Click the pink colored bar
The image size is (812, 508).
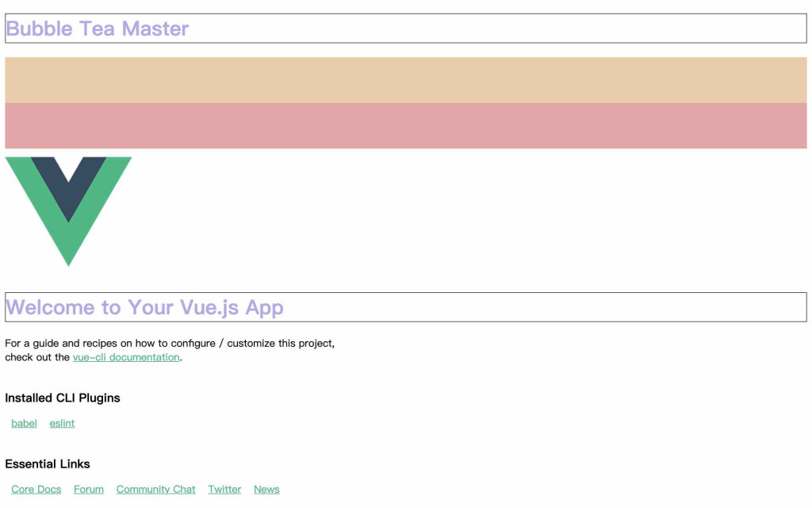(x=406, y=125)
